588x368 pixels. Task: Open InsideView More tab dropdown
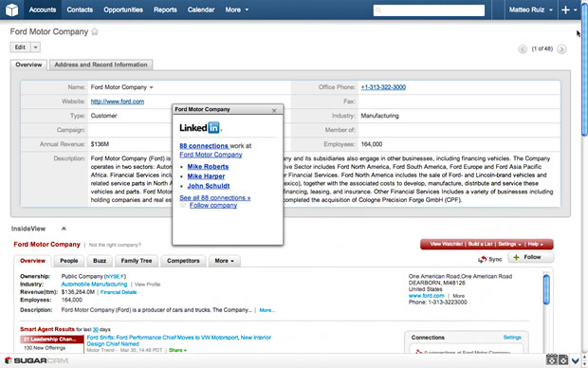point(225,261)
